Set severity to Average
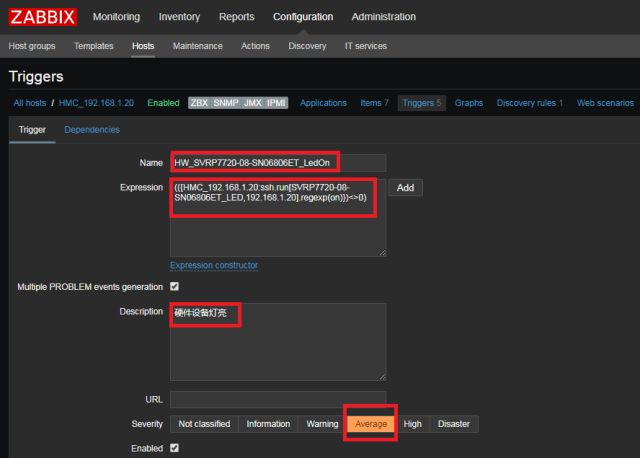Screen dimensions: 640x458 point(371,424)
